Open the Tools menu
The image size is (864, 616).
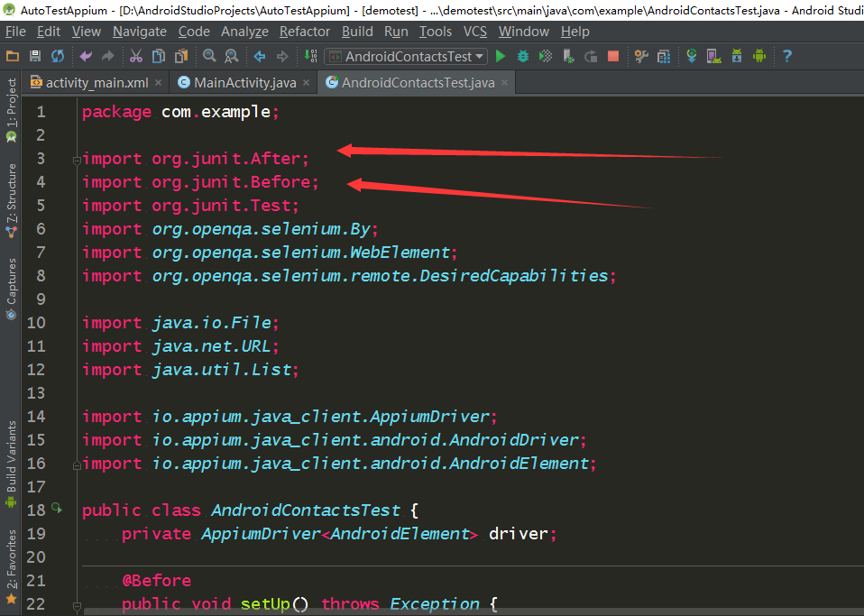click(x=436, y=32)
